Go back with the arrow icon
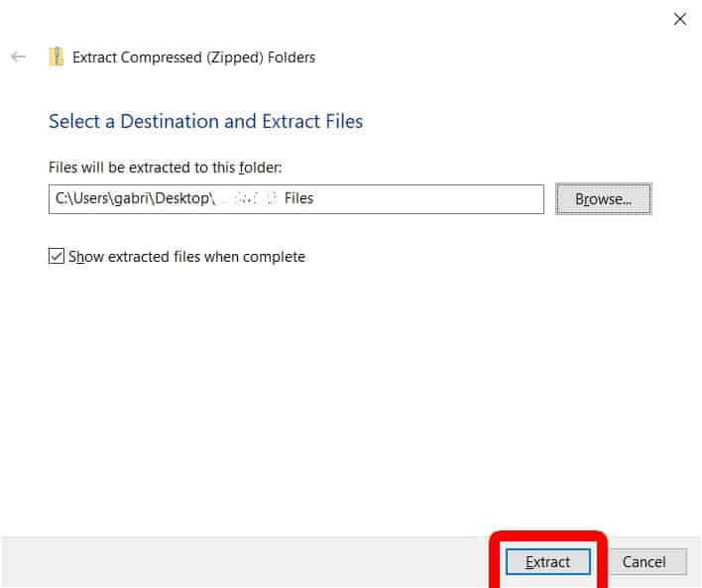 [19, 57]
